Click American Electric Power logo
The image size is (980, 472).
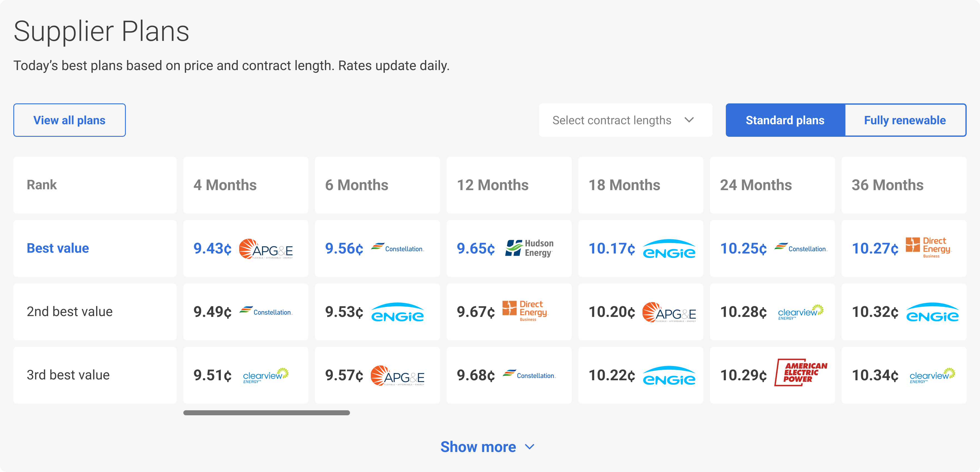coord(801,373)
